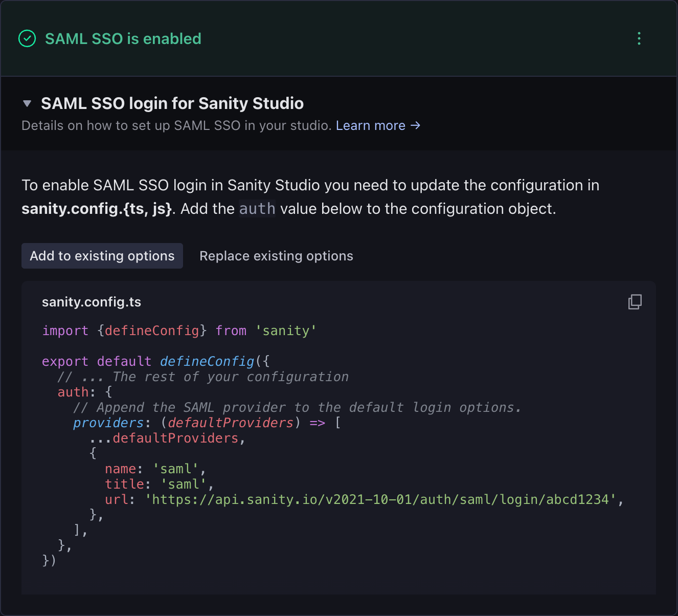Click the inline auth code word
Screen dimensions: 678x616
pyautogui.click(x=257, y=209)
